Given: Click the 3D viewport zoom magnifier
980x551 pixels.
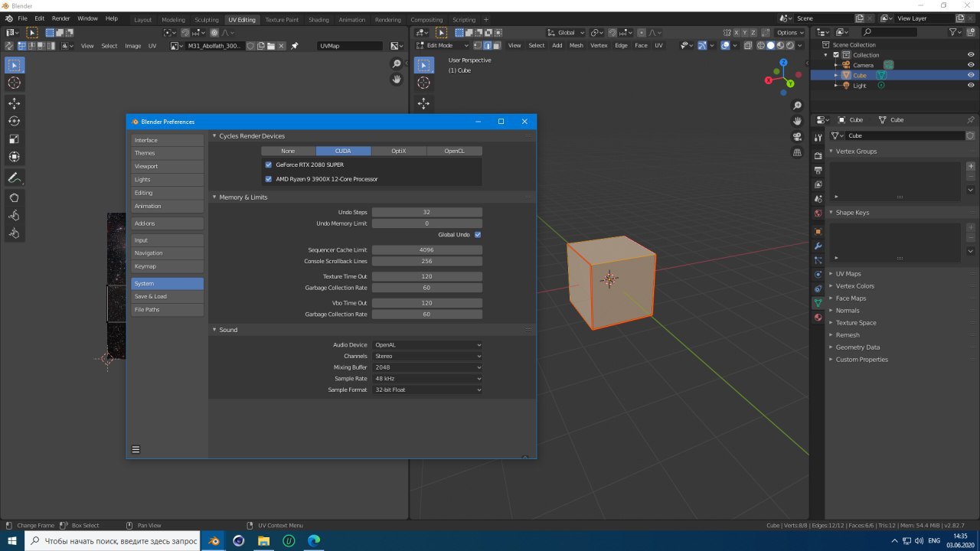Looking at the screenshot, I should pyautogui.click(x=798, y=106).
